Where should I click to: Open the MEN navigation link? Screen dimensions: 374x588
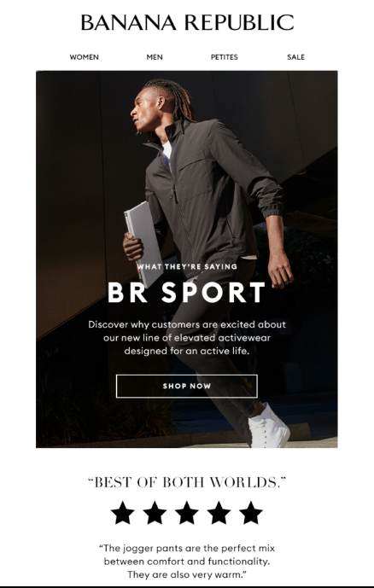click(x=155, y=57)
